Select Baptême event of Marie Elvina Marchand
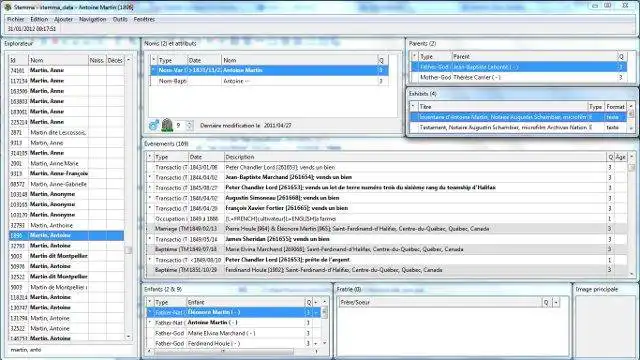This screenshot has height=360, width=640. 387,249
